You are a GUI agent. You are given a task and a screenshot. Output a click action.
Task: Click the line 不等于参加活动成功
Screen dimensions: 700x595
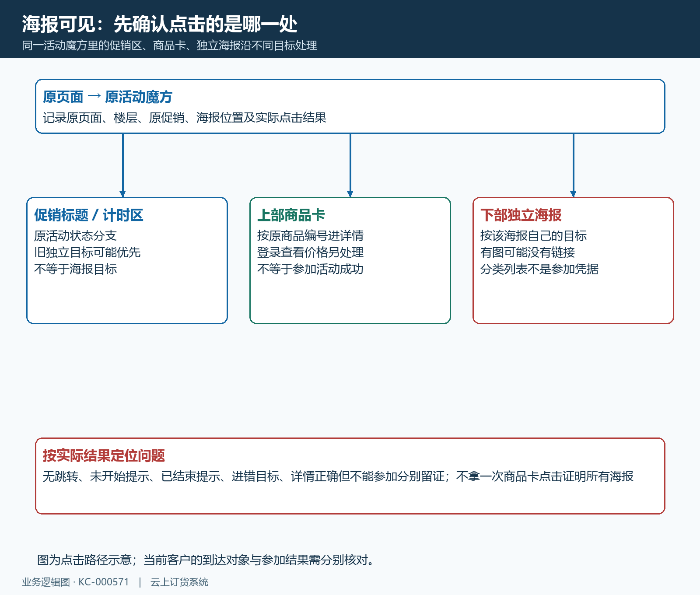coord(311,269)
